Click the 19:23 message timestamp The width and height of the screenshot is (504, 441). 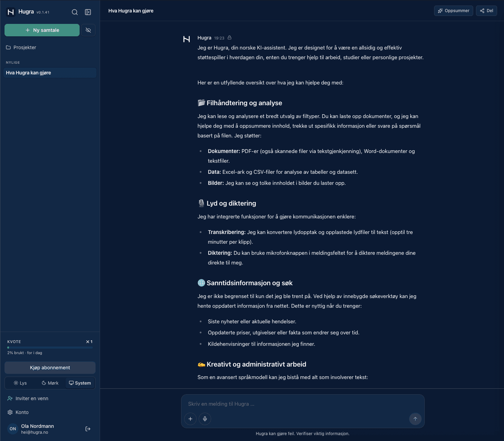[x=219, y=38]
